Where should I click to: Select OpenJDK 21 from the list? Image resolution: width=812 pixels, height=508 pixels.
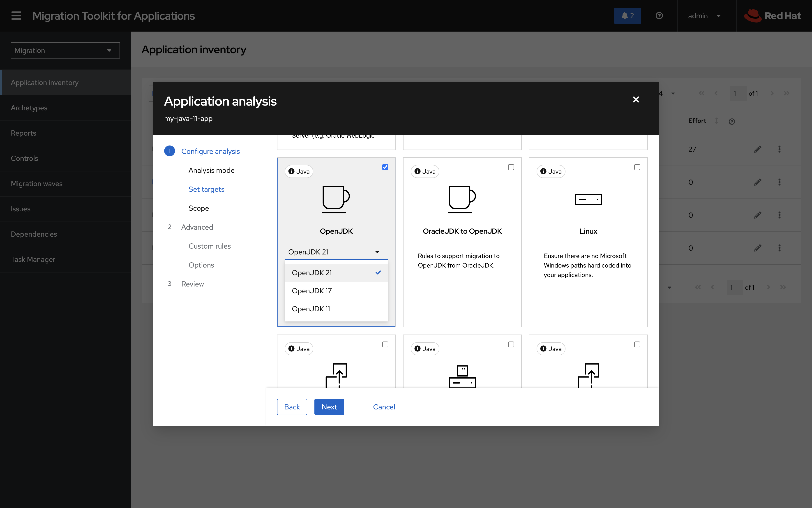point(336,272)
